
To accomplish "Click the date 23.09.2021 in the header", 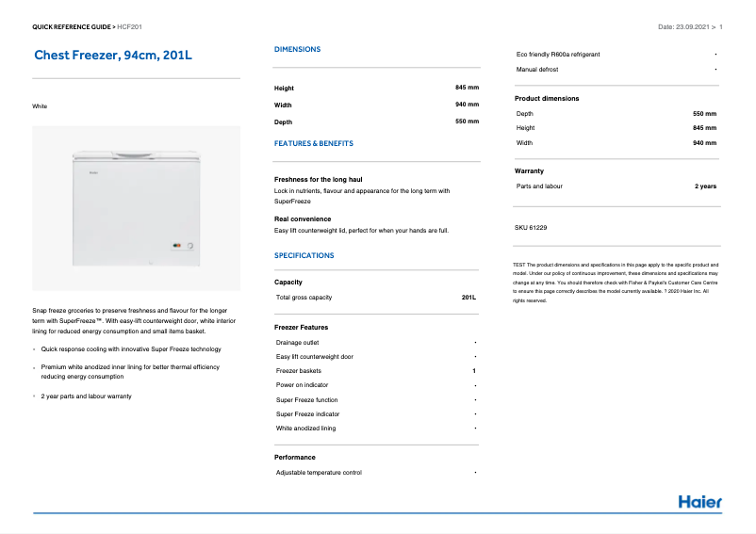I will point(695,27).
